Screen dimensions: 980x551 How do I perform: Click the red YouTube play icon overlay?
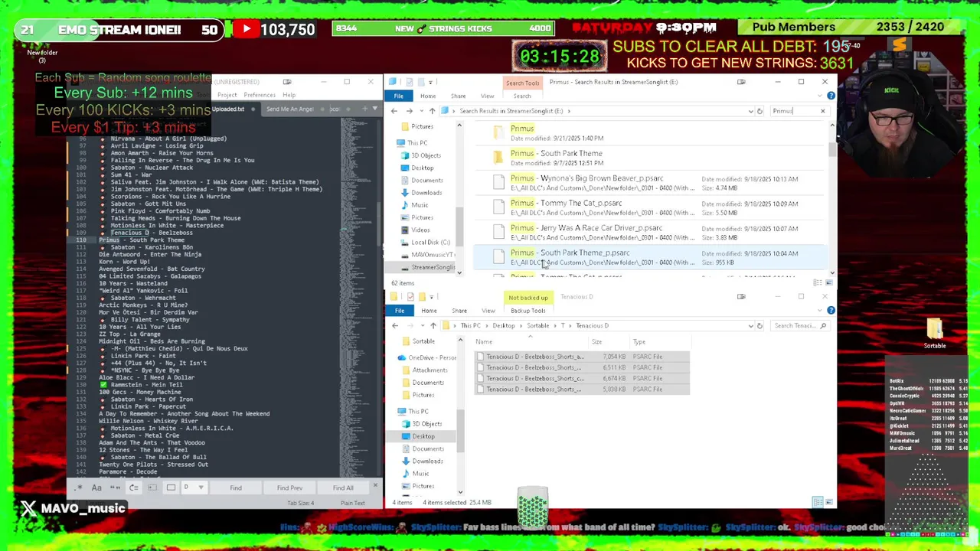point(247,30)
